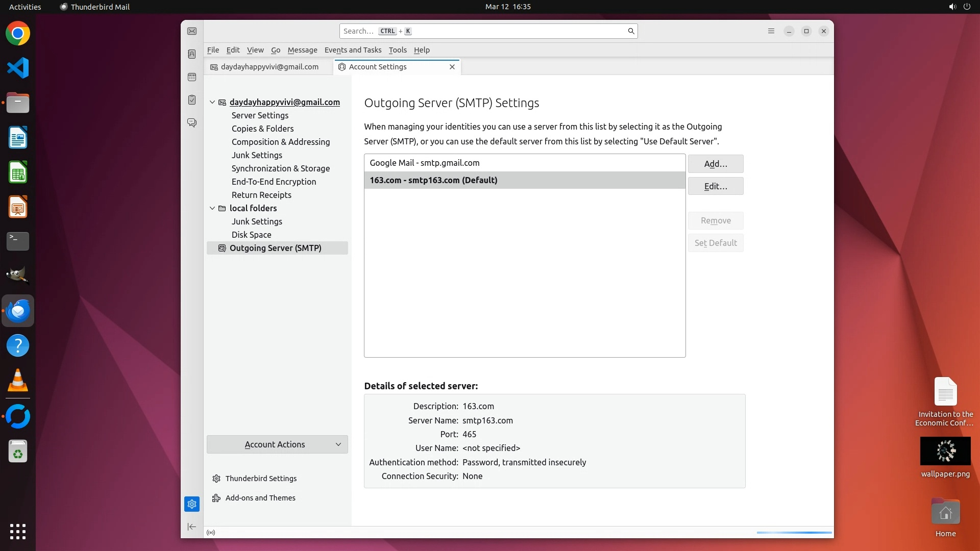This screenshot has height=551, width=980.
Task: Switch to the daydayhappyvivi@gmail.com mail tab
Action: 269,67
